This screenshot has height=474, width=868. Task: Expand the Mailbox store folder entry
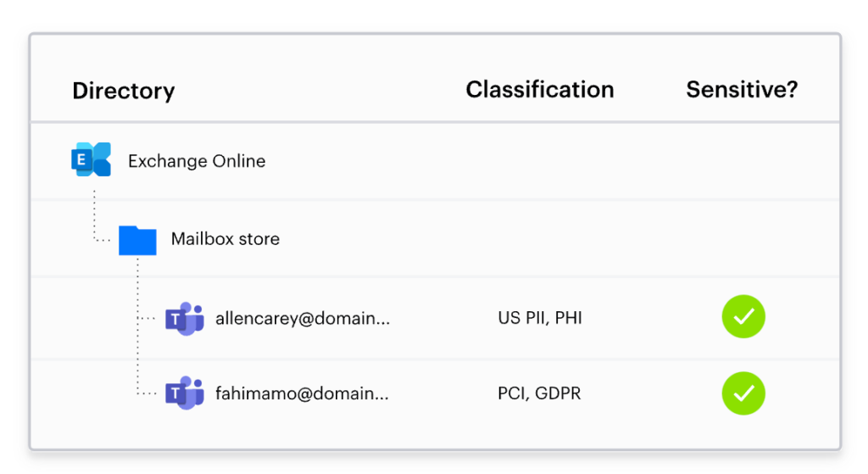coord(435,238)
